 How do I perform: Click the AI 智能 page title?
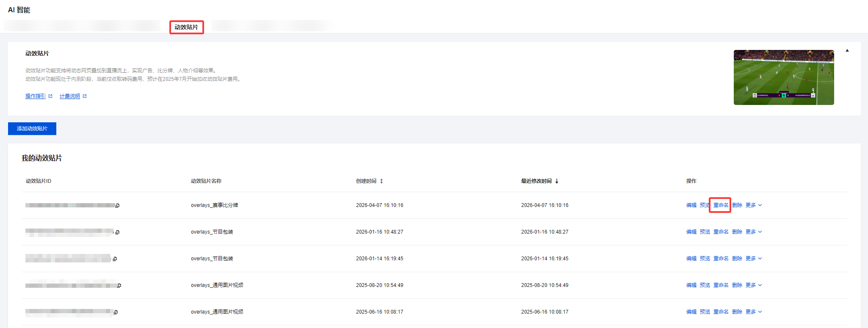coord(19,10)
